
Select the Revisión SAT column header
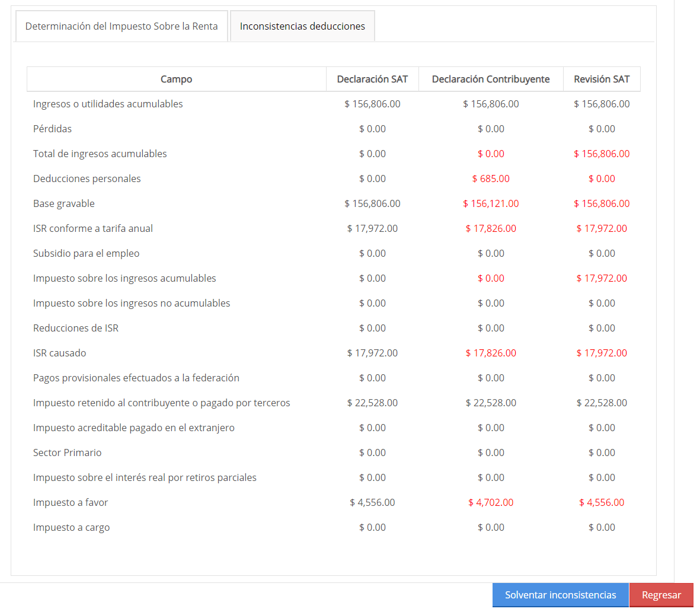[x=602, y=79]
